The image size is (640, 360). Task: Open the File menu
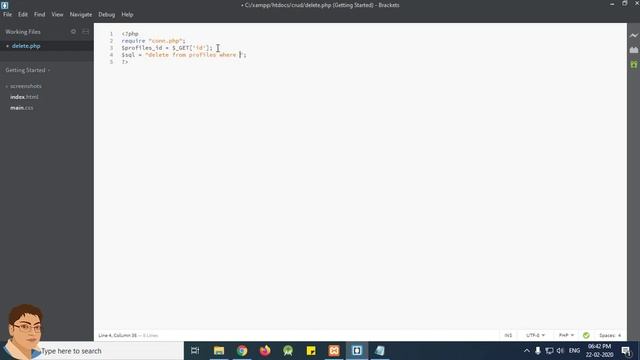[7, 14]
